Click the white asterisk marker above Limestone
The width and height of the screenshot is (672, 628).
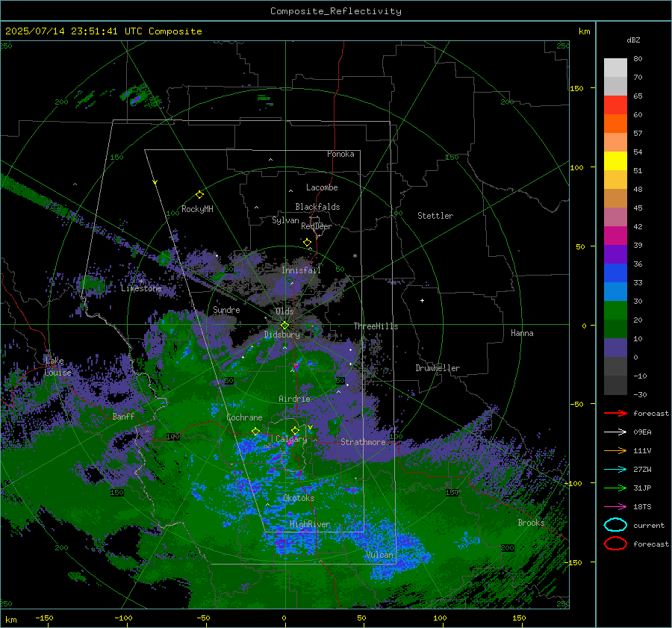[141, 282]
